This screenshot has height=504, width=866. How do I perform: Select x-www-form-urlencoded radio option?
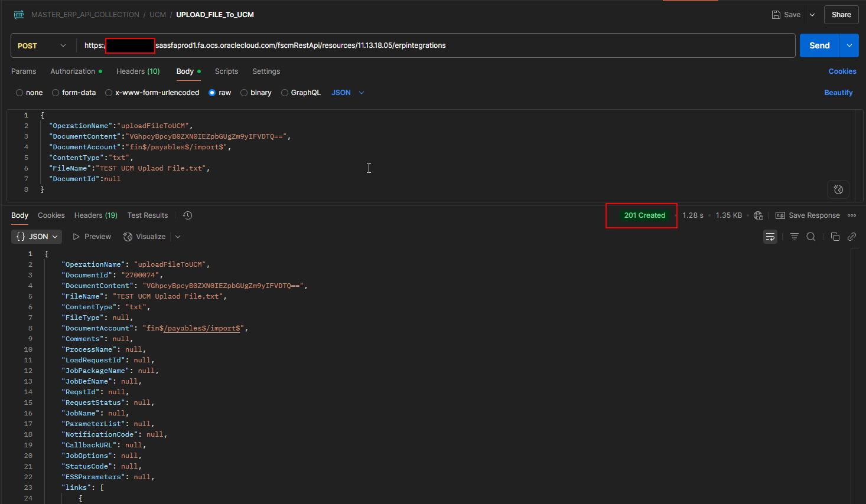109,93
